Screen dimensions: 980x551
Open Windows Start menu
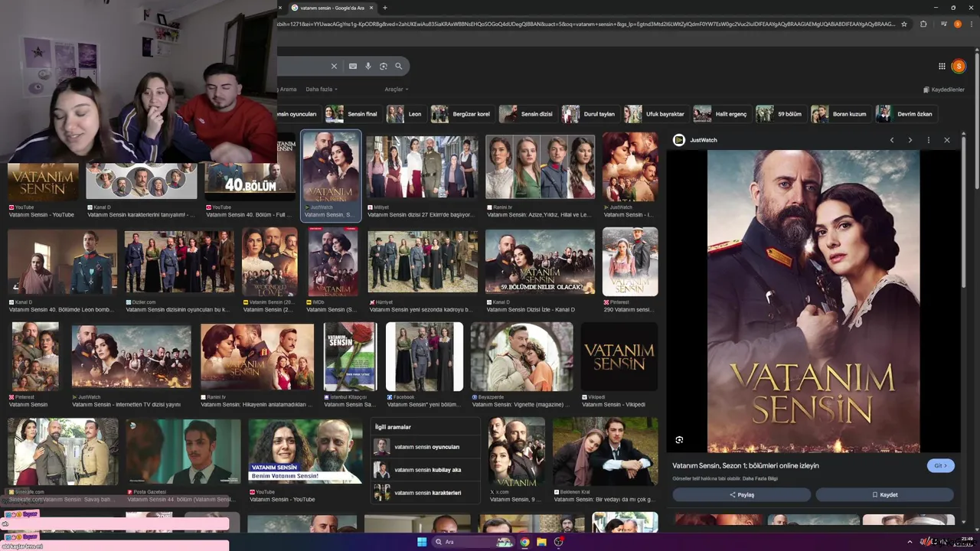click(x=422, y=542)
